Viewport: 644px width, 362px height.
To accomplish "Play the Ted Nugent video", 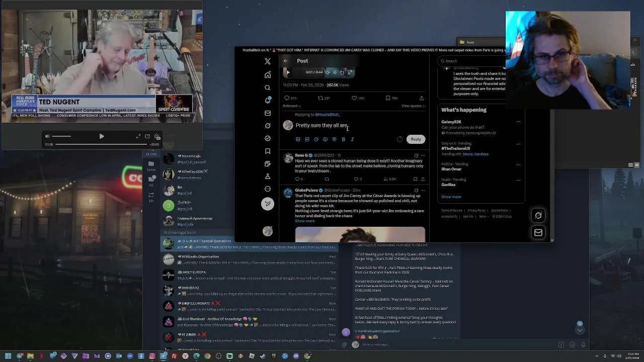I will click(102, 136).
